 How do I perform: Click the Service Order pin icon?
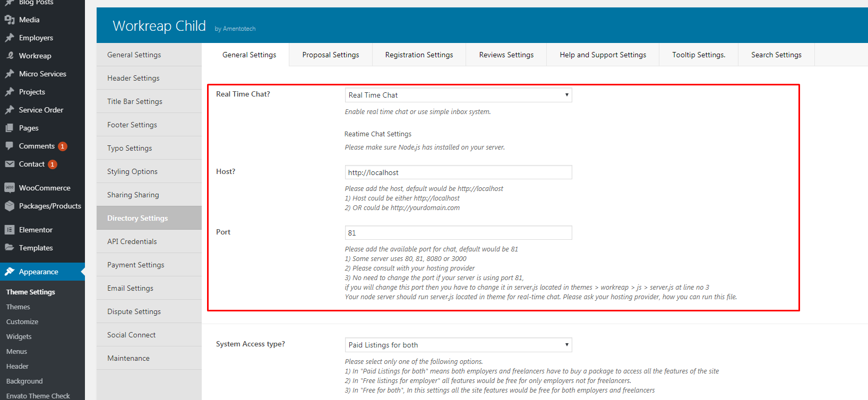tap(10, 110)
